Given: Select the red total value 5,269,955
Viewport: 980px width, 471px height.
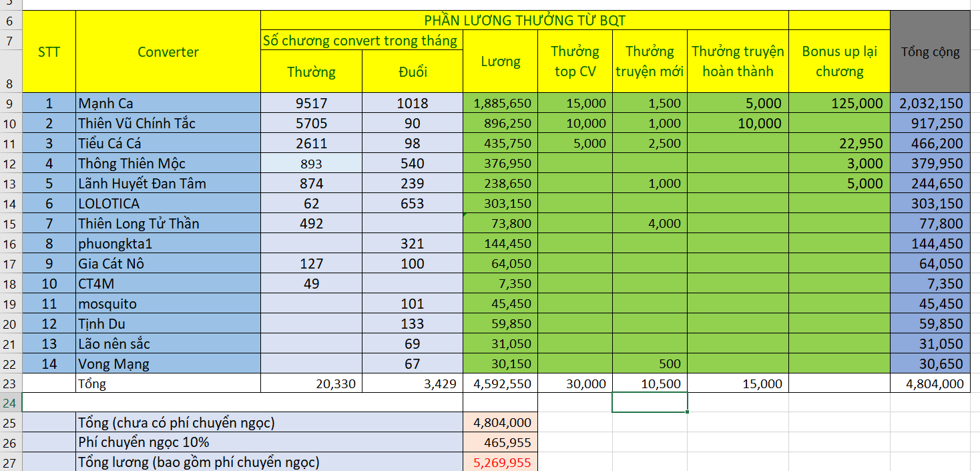Looking at the screenshot, I should pyautogui.click(x=500, y=462).
